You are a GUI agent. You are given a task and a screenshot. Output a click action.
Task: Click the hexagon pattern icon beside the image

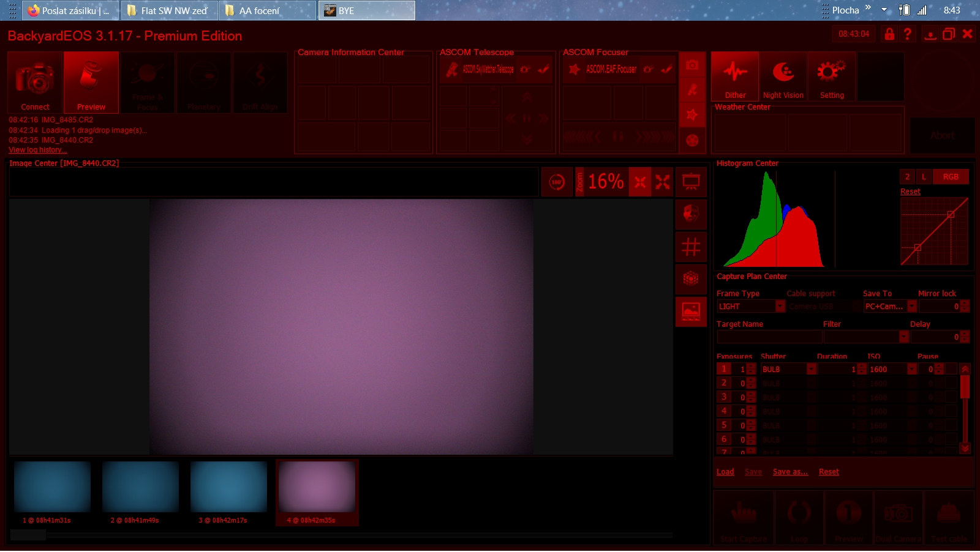[x=691, y=279]
